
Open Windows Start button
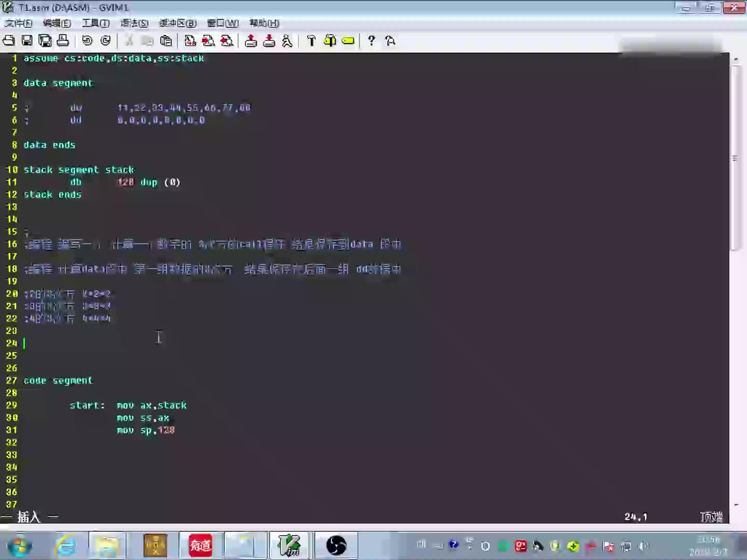tap(20, 546)
